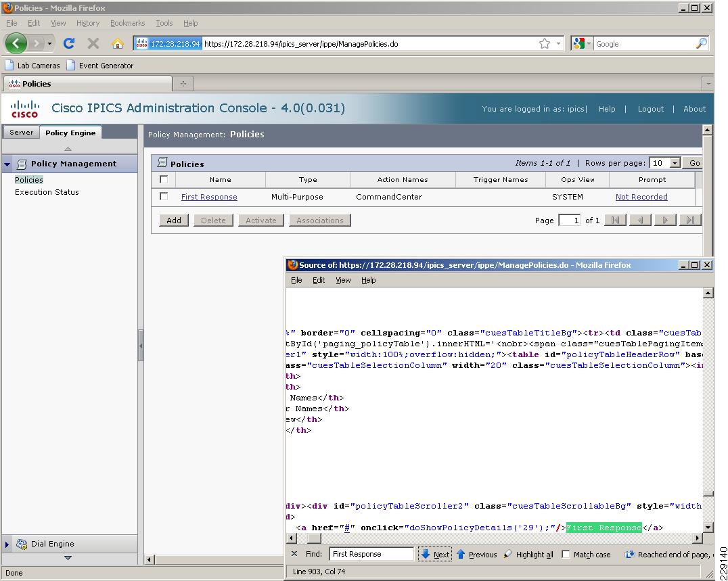The height and width of the screenshot is (581, 728).
Task: Click the Activate button
Action: point(261,220)
